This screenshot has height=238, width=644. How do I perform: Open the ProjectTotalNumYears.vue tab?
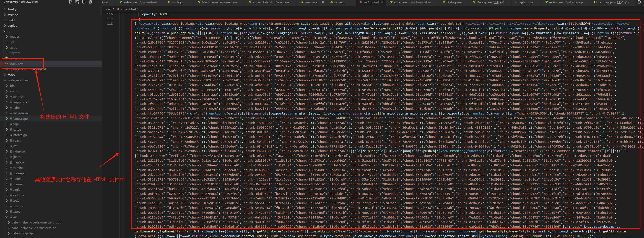coord(269,2)
